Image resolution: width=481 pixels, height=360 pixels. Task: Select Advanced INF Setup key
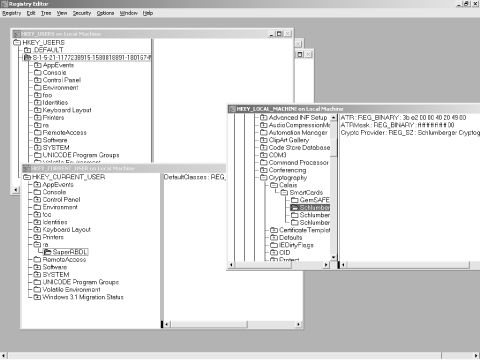298,117
